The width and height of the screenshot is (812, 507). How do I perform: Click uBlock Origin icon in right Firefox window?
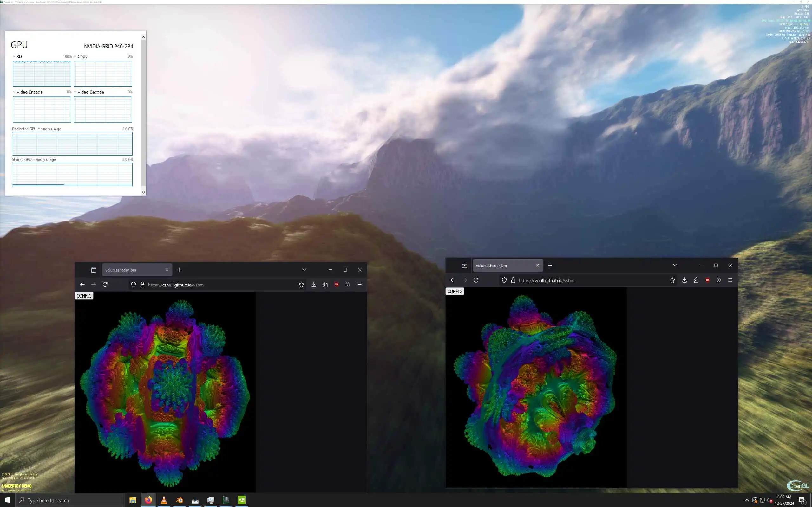point(707,280)
